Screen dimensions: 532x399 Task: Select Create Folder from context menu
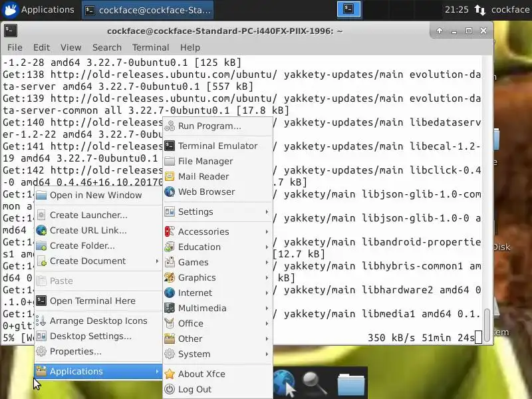(98, 245)
